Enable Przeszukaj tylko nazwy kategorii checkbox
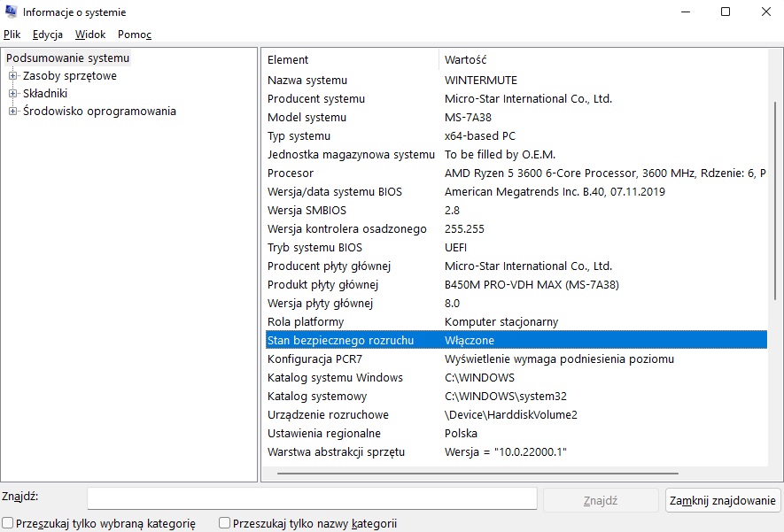Image resolution: width=784 pixels, height=532 pixels. (224, 523)
